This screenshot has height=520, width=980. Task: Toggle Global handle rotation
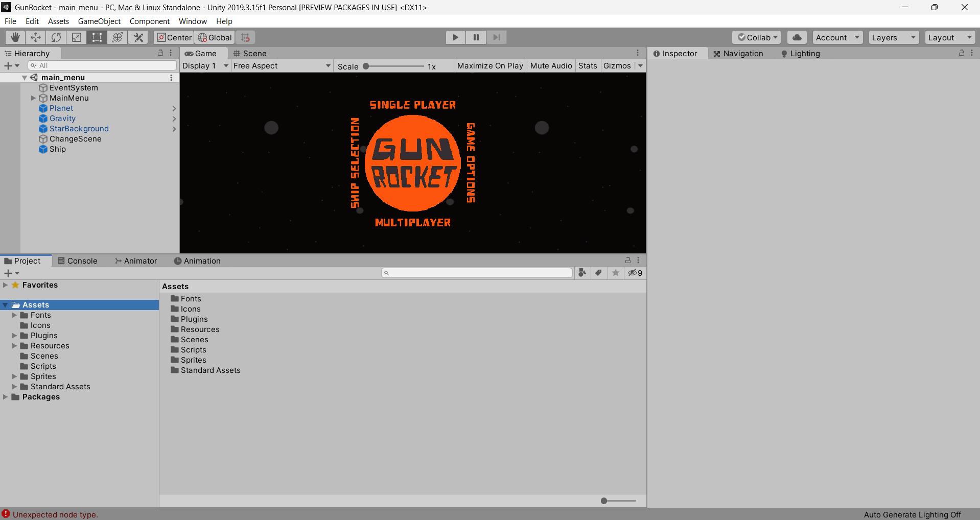(215, 37)
